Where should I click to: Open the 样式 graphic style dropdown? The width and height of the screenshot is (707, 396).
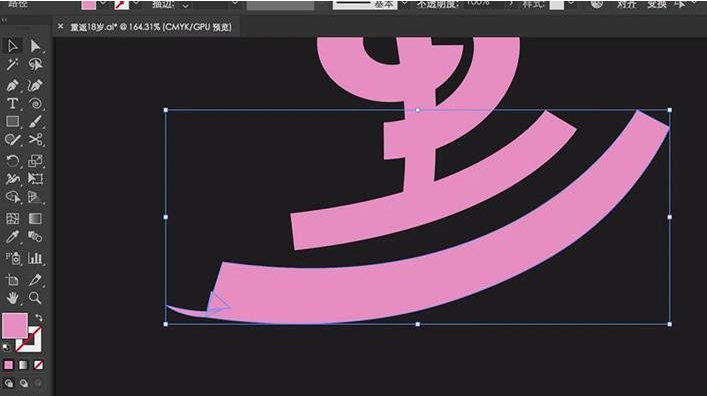point(572,4)
